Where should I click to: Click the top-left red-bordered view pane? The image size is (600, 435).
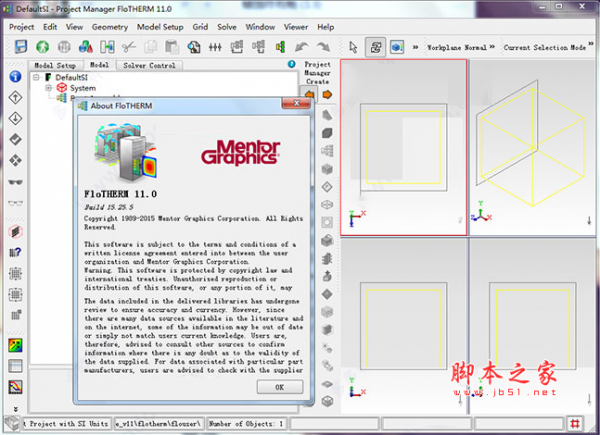403,147
